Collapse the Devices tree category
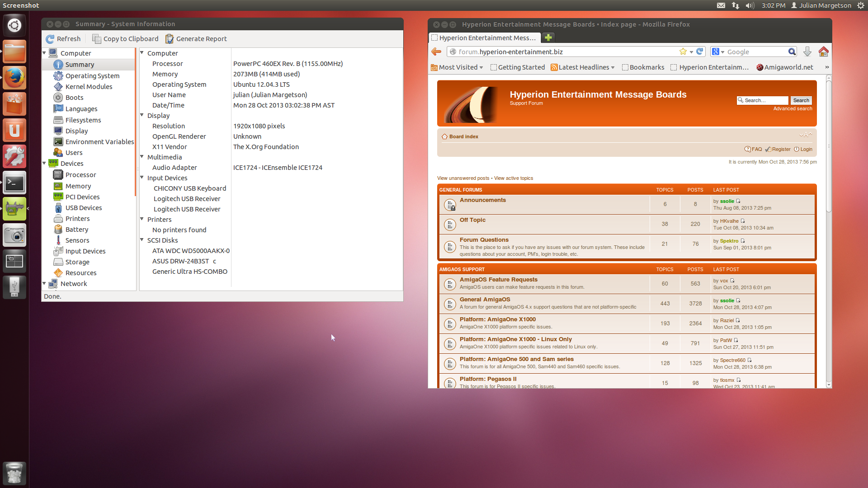This screenshot has width=868, height=488. [44, 164]
